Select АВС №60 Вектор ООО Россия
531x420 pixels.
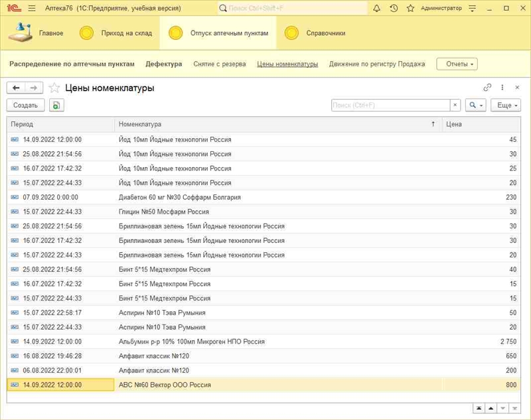click(x=264, y=385)
